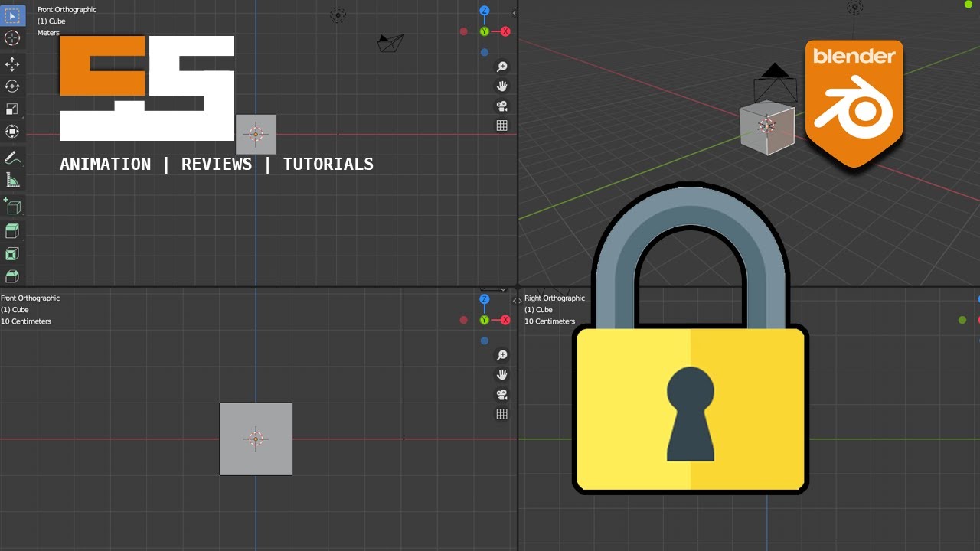Select the Inset Faces tool

click(12, 254)
